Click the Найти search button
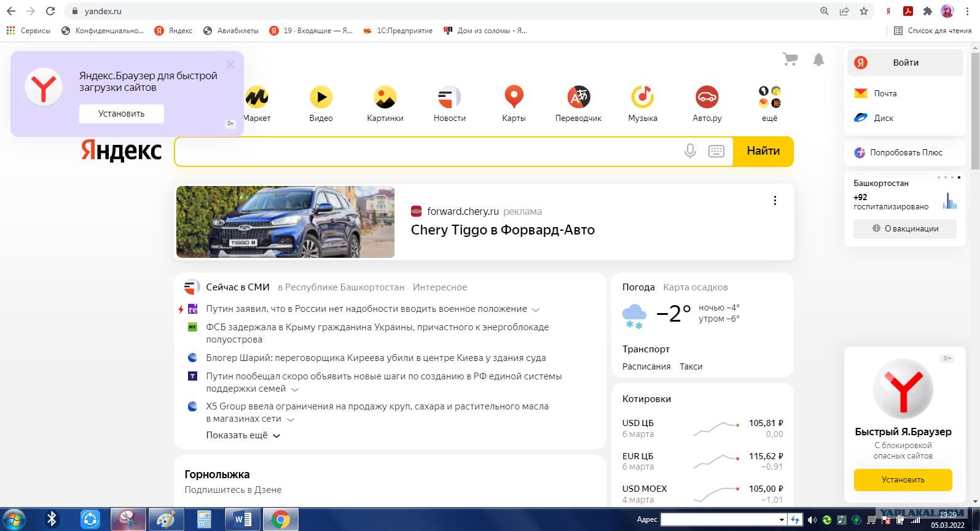980x531 pixels. (763, 151)
